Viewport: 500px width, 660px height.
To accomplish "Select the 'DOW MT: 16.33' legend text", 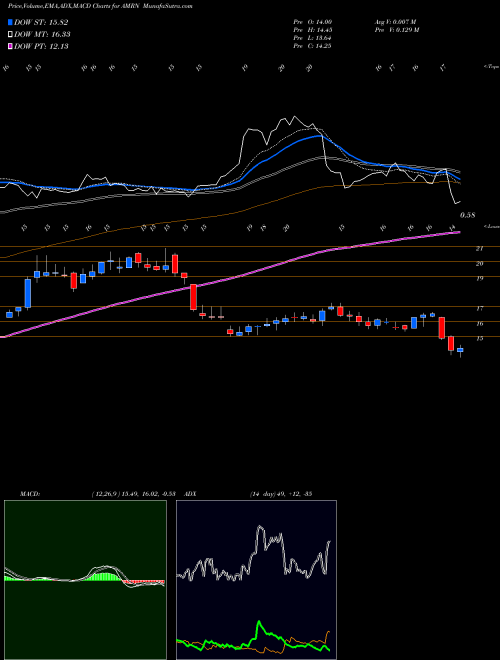I will [x=42, y=35].
